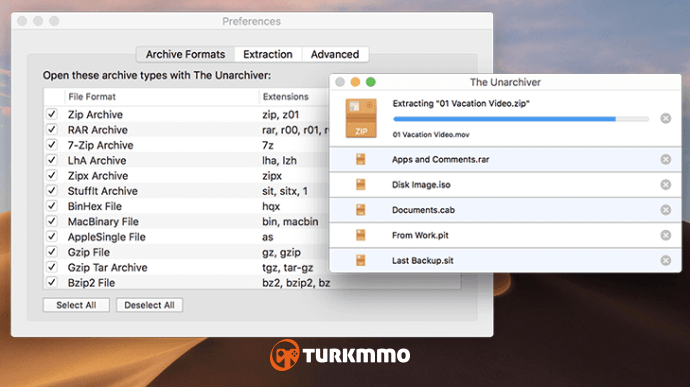Uncheck the BinHex File checkbox
The width and height of the screenshot is (690, 387).
point(52,206)
